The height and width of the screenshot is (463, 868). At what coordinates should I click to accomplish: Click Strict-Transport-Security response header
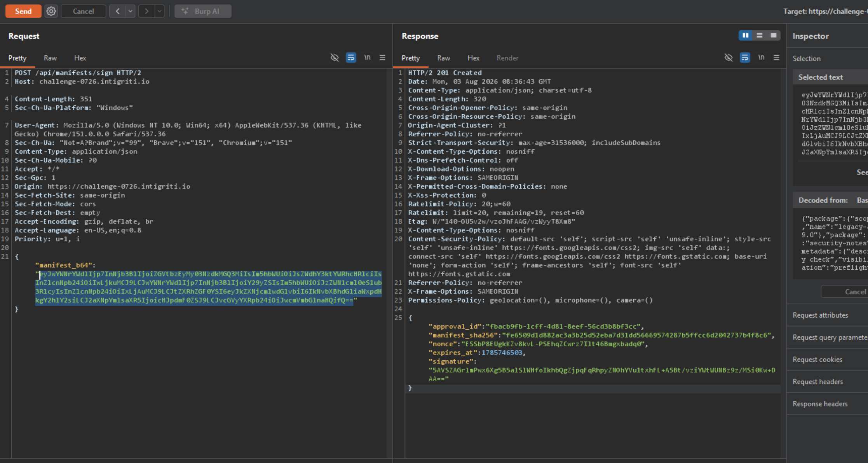[534, 143]
